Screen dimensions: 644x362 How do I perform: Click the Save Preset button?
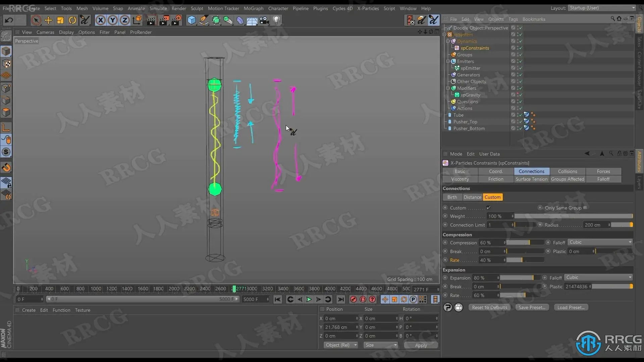pyautogui.click(x=532, y=307)
